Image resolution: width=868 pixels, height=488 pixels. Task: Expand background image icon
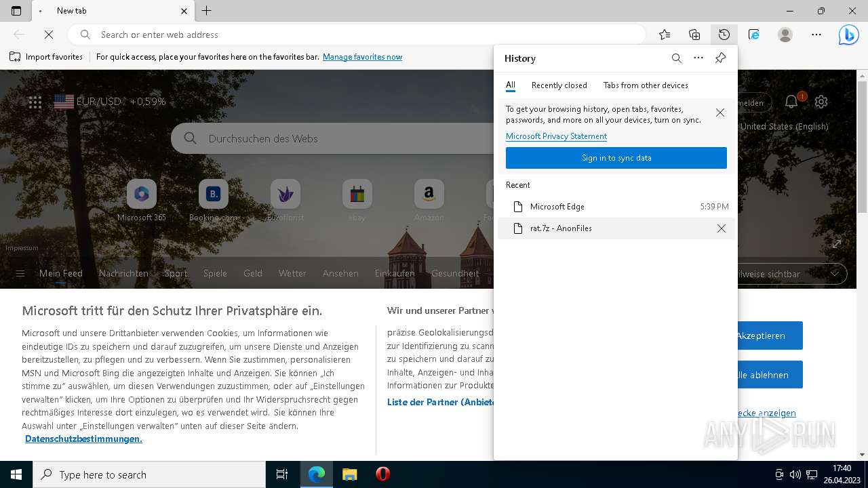(x=837, y=244)
